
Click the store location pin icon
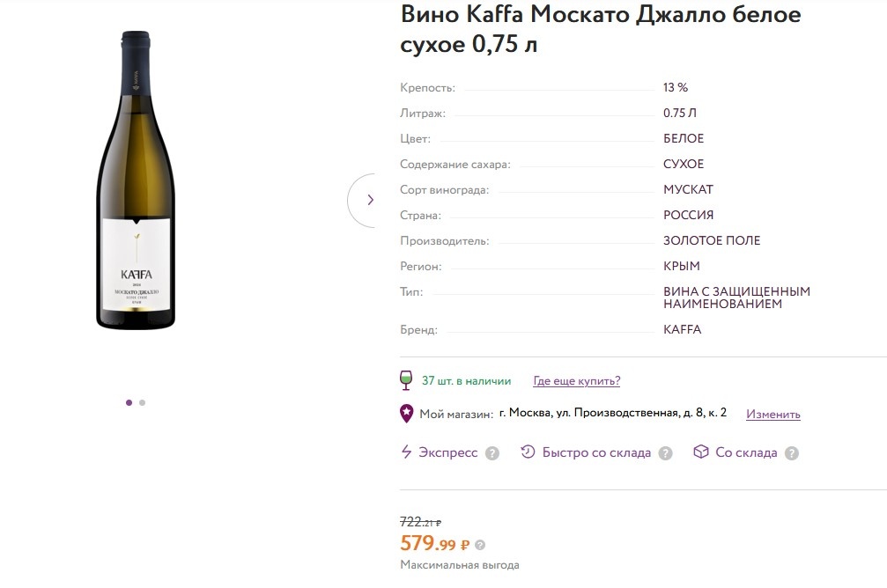(x=406, y=413)
